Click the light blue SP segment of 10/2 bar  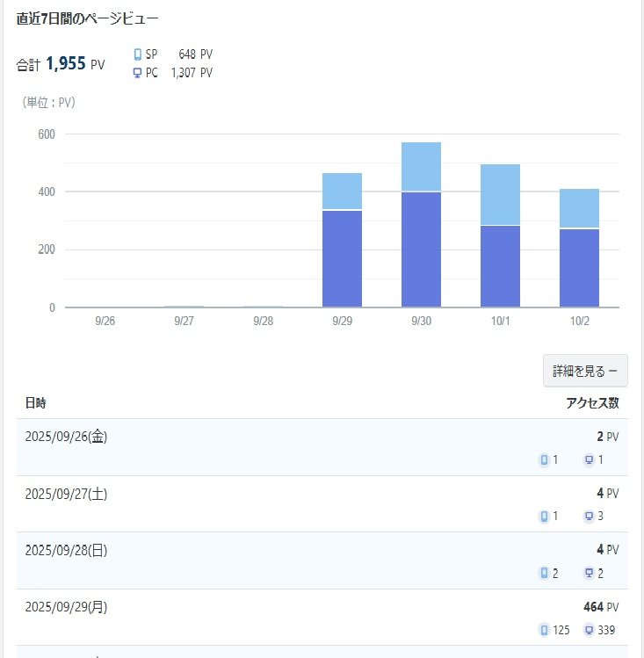click(x=579, y=208)
